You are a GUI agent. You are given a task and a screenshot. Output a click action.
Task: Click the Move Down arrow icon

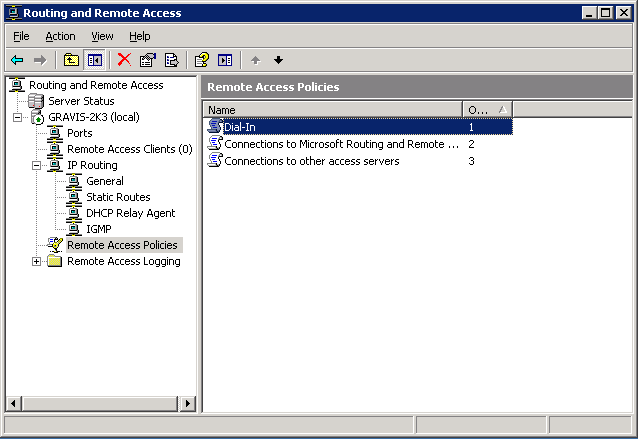278,61
